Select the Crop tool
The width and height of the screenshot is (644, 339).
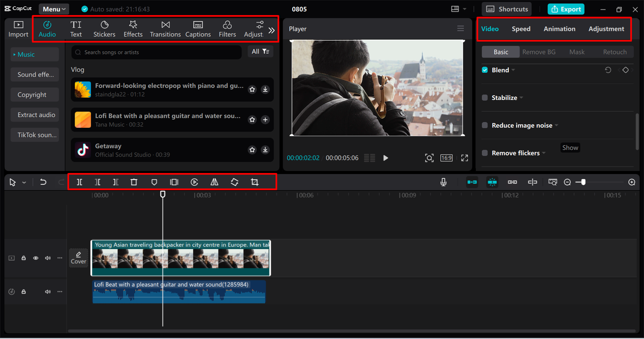coord(255,182)
